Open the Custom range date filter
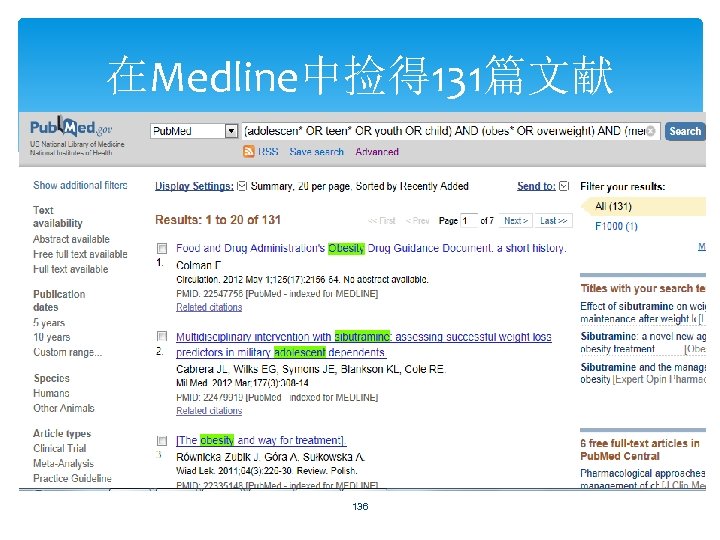This screenshot has width=720, height=540. tap(68, 352)
